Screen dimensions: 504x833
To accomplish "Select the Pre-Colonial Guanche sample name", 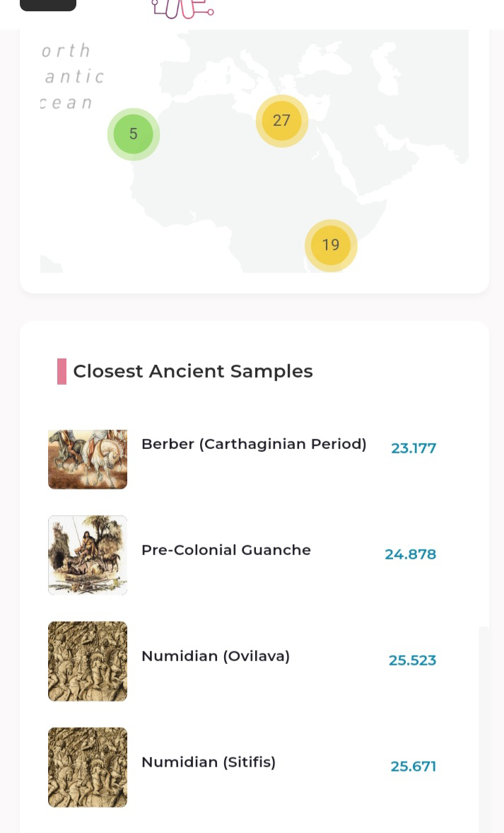I will [x=226, y=550].
